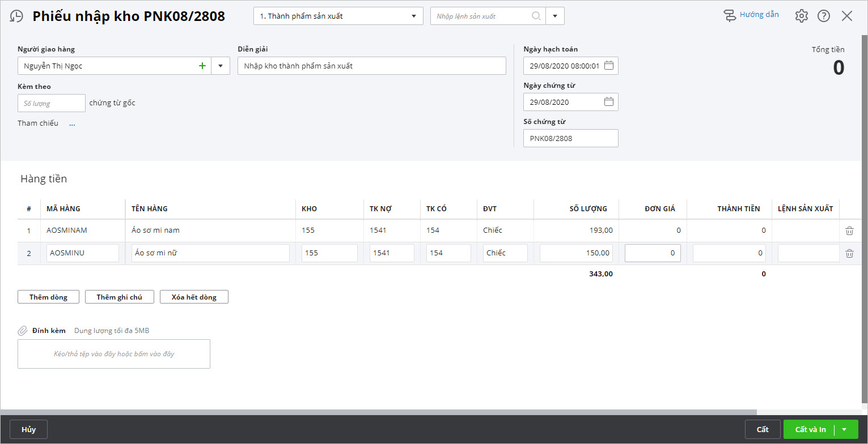
Task: Click the help question mark icon
Action: tap(823, 16)
